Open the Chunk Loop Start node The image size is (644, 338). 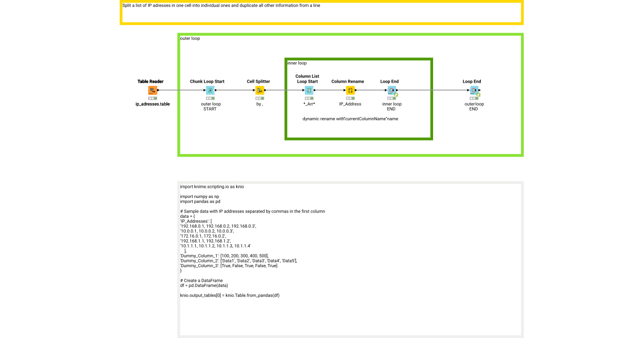pos(210,90)
